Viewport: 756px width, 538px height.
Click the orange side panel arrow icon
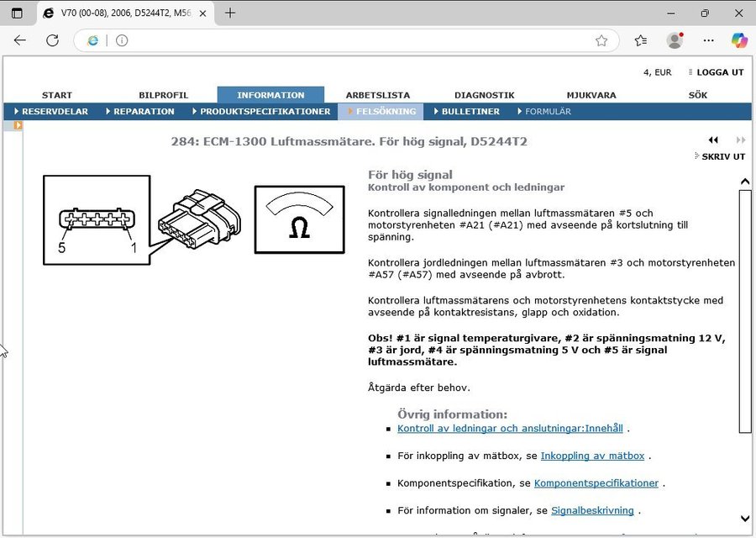18,125
